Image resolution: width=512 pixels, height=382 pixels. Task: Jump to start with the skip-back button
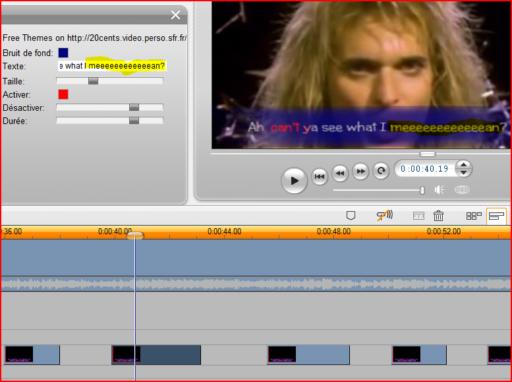coord(319,176)
